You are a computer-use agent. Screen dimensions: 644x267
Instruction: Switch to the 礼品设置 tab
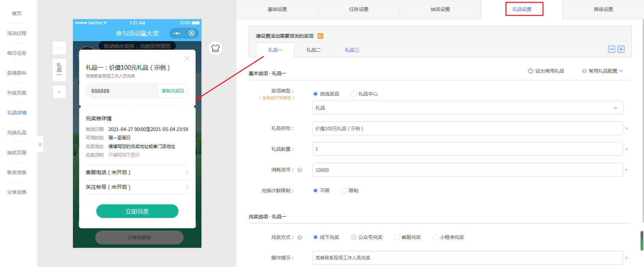[x=522, y=9]
